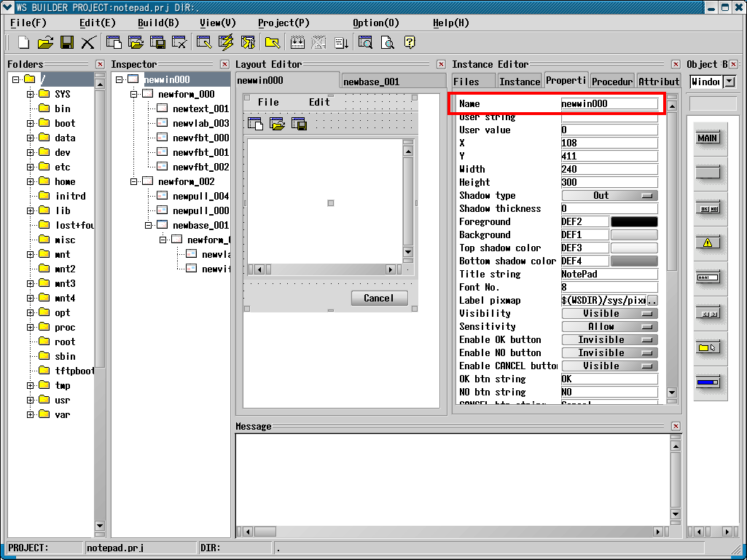747x560 pixels.
Task: Collapse the newform_000 node in Inspector
Action: (134, 94)
